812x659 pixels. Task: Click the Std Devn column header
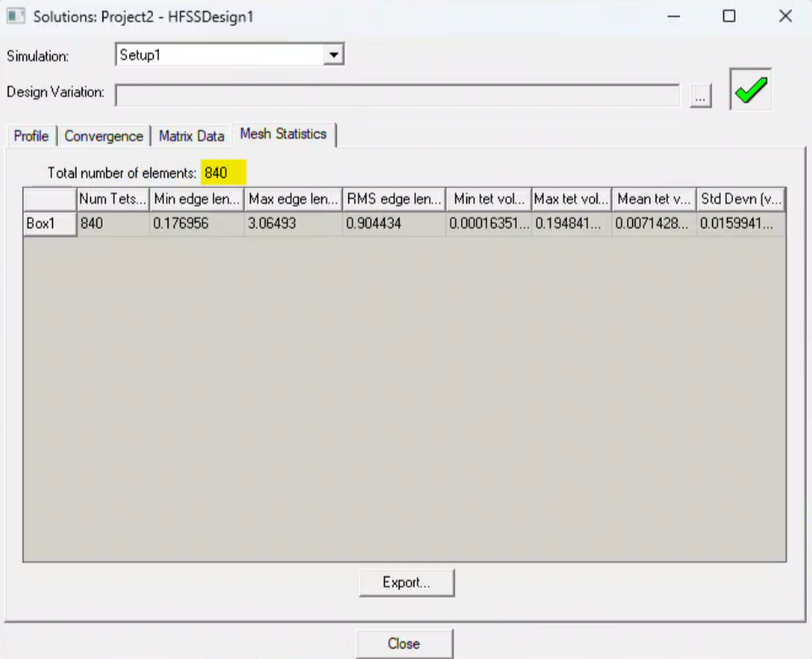[x=742, y=200]
